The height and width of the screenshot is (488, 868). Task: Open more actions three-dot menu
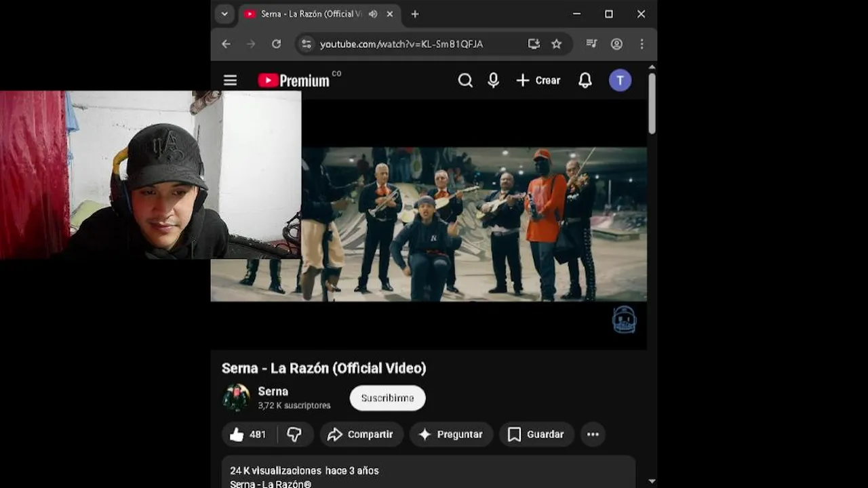tap(593, 434)
